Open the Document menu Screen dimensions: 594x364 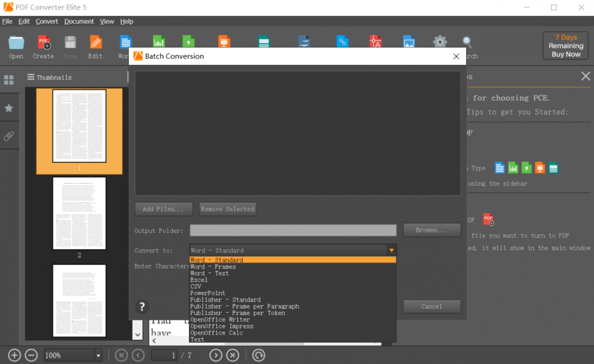click(79, 21)
